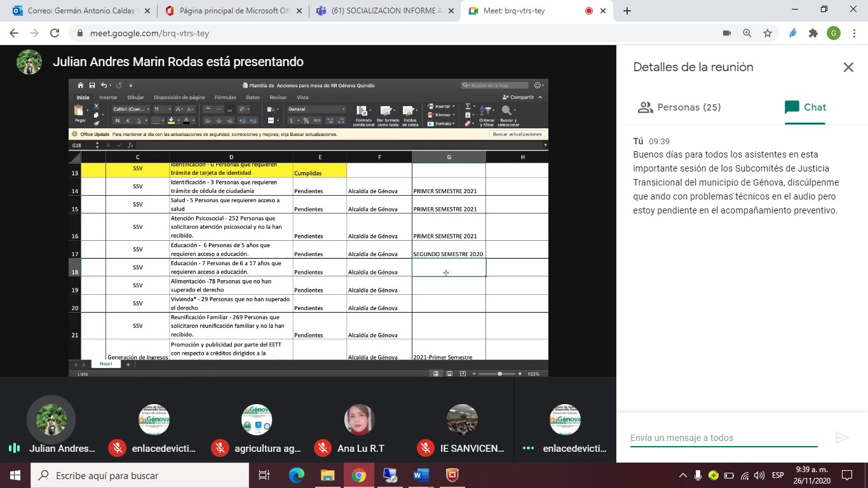The height and width of the screenshot is (488, 868).
Task: Show hidden system tray icons chevron
Action: click(683, 475)
